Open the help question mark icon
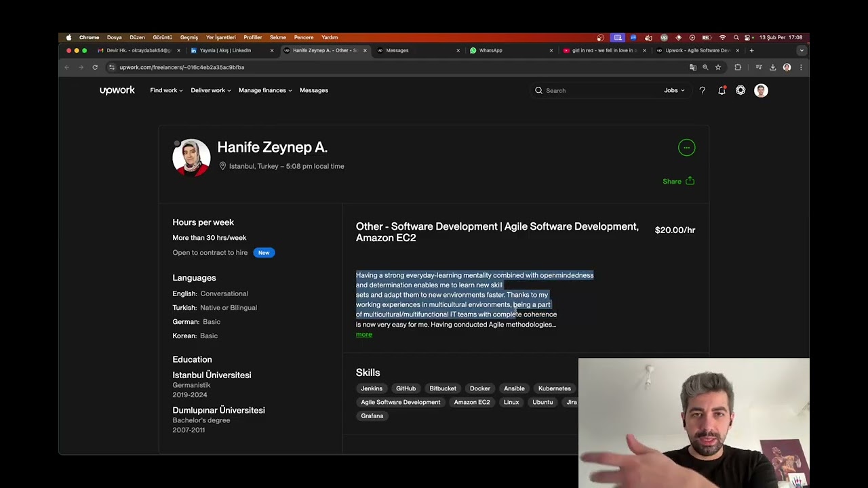This screenshot has width=868, height=488. click(703, 90)
